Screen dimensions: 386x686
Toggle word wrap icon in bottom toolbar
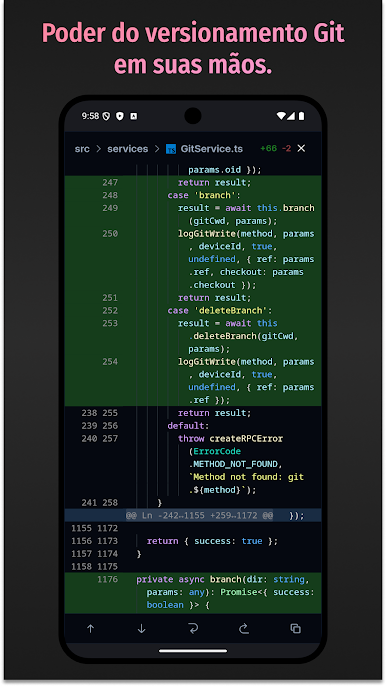[x=193, y=629]
